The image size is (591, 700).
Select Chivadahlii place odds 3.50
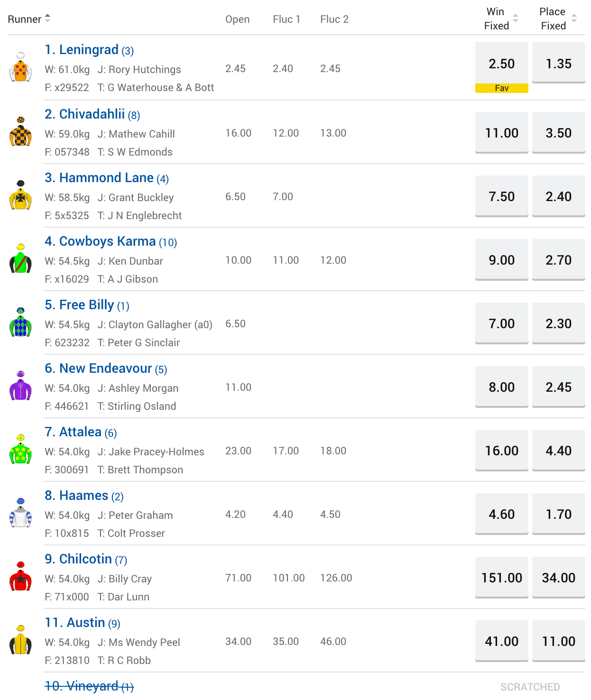pyautogui.click(x=558, y=133)
